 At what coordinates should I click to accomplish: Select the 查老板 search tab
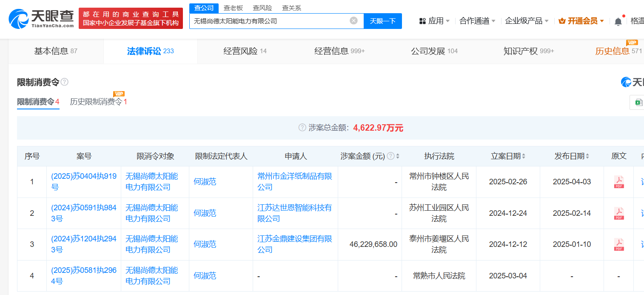[x=233, y=8]
